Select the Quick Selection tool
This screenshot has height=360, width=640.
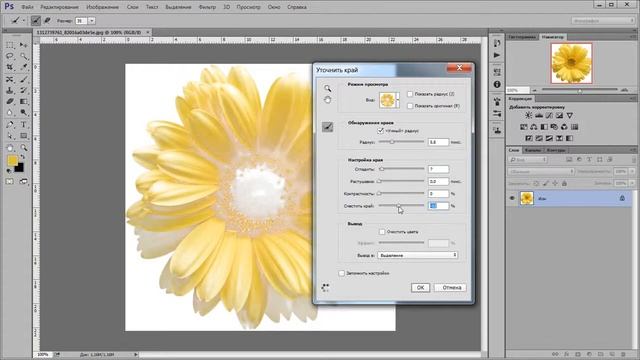click(24, 56)
